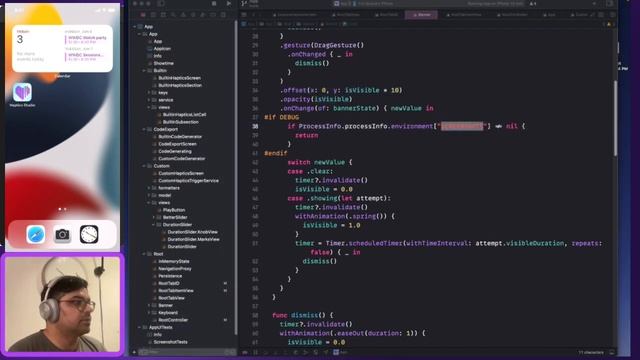Open Safari in the simulator dock
This screenshot has width=640, height=360.
[x=36, y=235]
